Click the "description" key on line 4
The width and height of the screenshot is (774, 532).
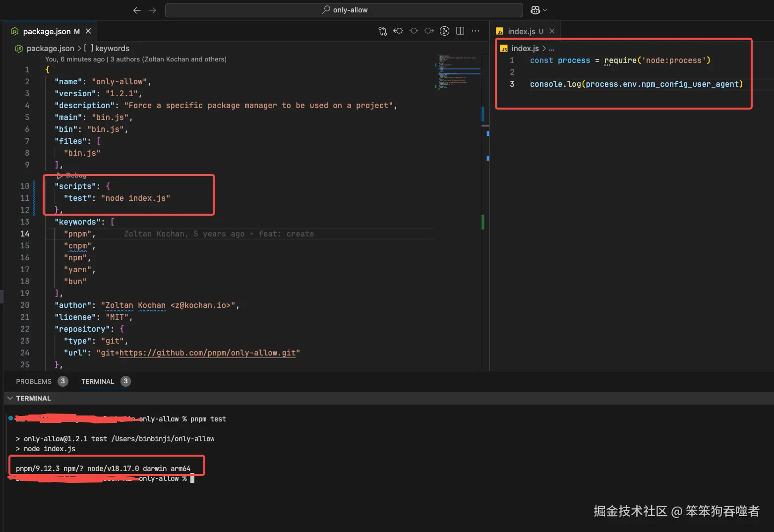click(x=84, y=106)
